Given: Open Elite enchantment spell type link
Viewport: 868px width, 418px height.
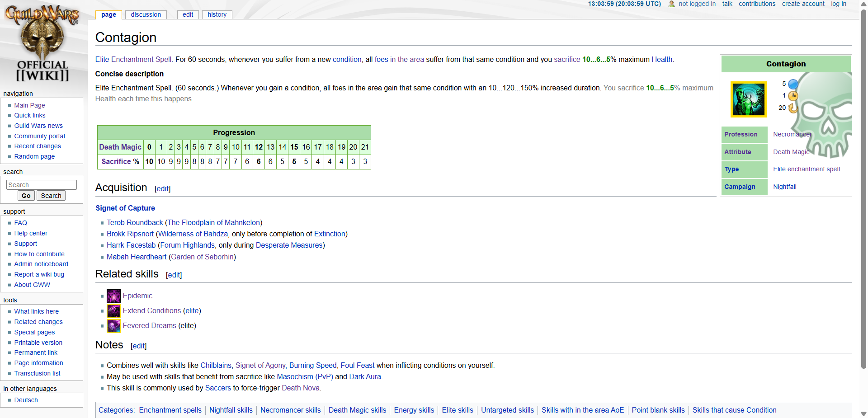Looking at the screenshot, I should (807, 169).
